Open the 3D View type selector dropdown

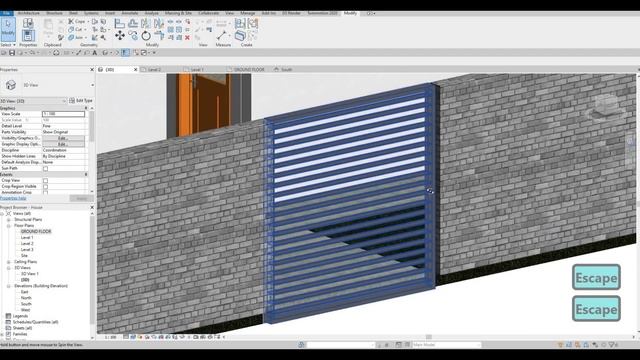point(92,85)
